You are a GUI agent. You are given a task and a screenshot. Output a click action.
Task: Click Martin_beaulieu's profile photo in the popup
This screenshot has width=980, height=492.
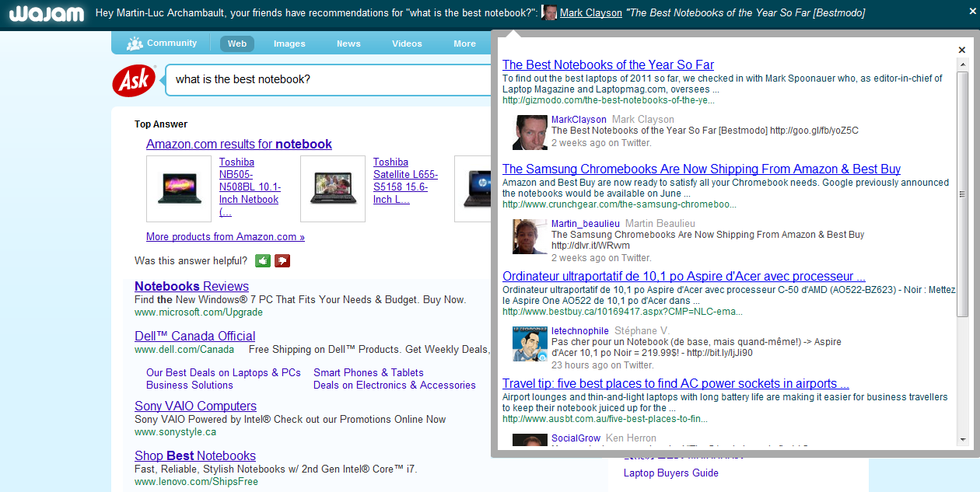[x=530, y=236]
